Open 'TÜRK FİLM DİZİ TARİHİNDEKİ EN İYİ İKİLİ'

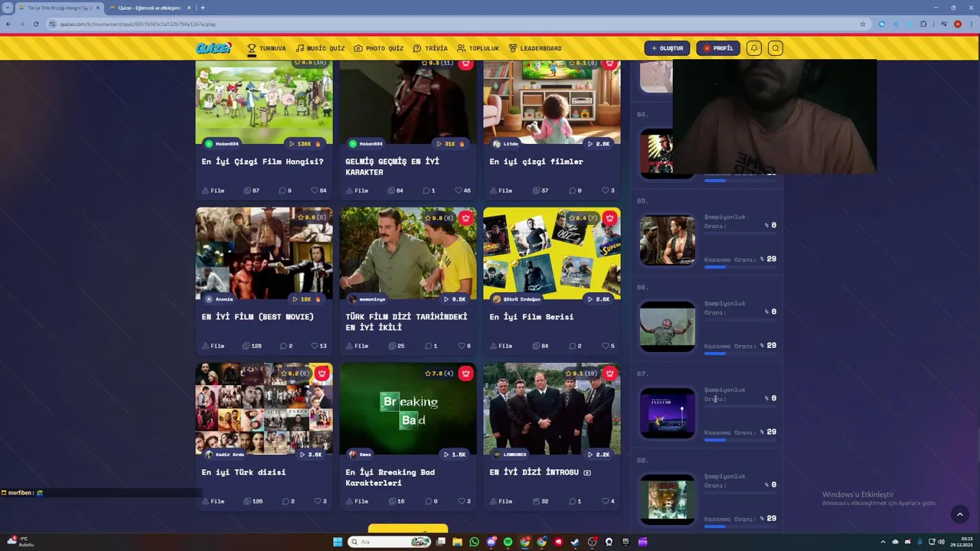tap(407, 322)
